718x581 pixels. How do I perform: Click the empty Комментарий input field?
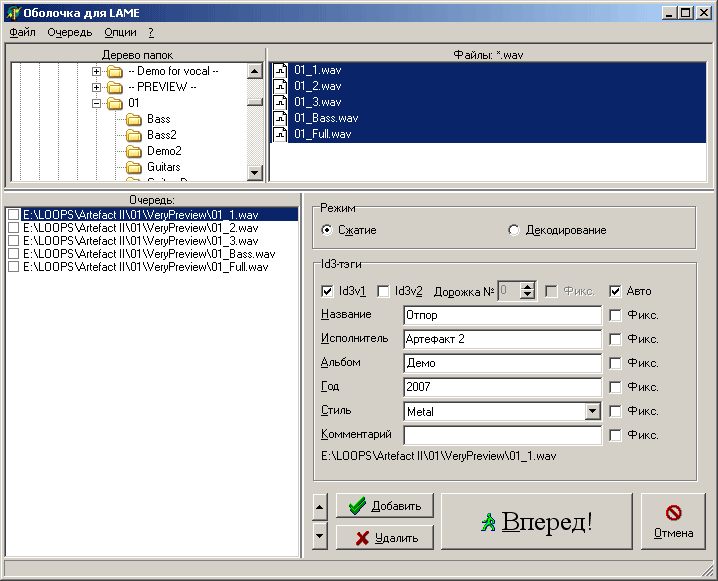(x=503, y=435)
